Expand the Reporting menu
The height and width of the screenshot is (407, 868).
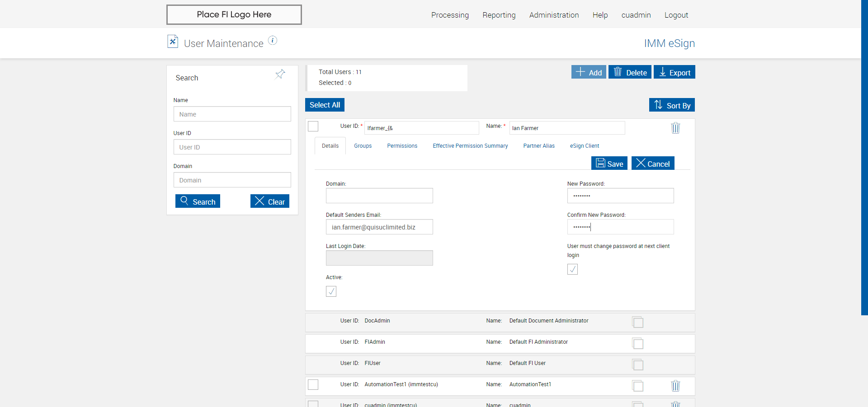(499, 15)
